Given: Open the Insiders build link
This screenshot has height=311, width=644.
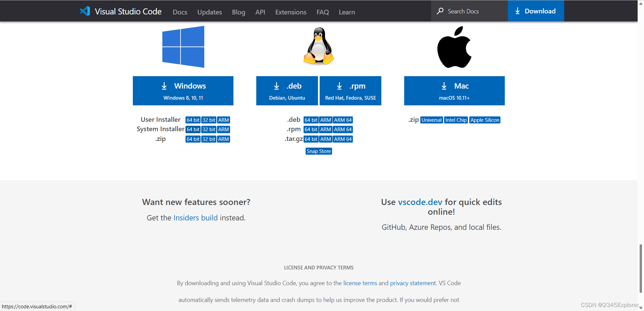Looking at the screenshot, I should coord(196,218).
